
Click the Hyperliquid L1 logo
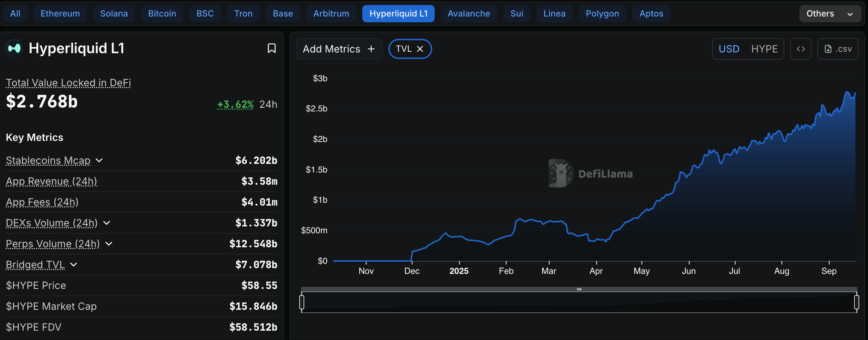click(14, 48)
